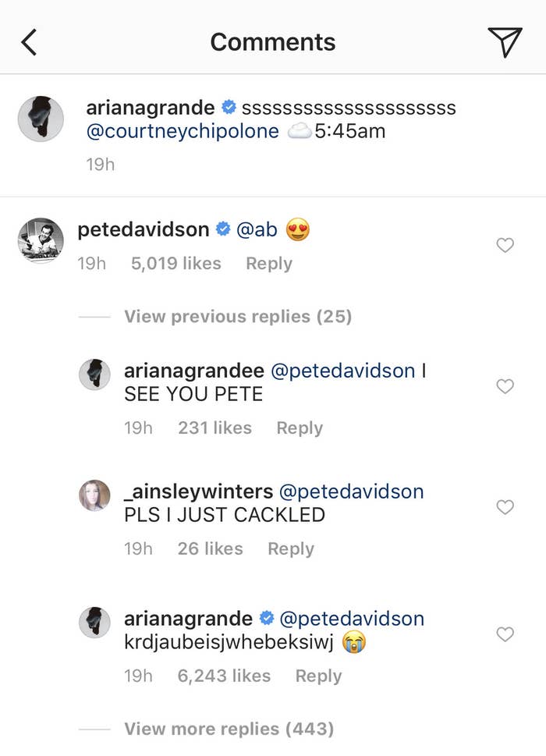Tap the verified badge next to arianagrande

coord(229,107)
